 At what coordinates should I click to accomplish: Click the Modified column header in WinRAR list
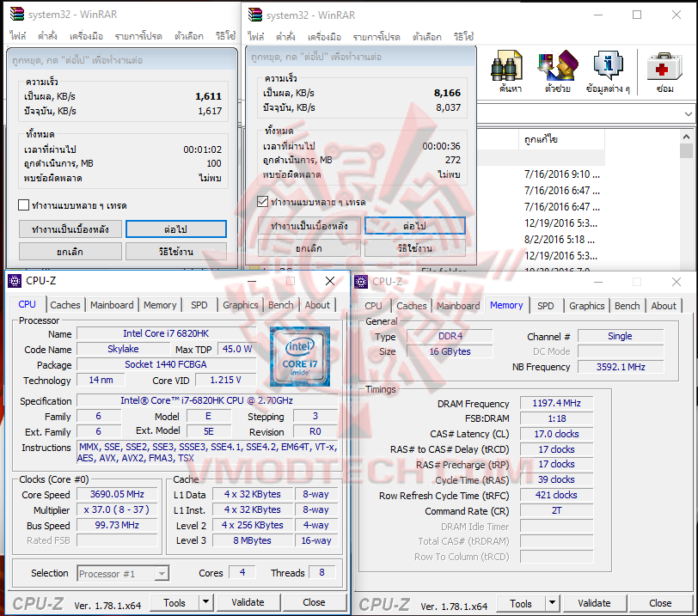point(562,140)
